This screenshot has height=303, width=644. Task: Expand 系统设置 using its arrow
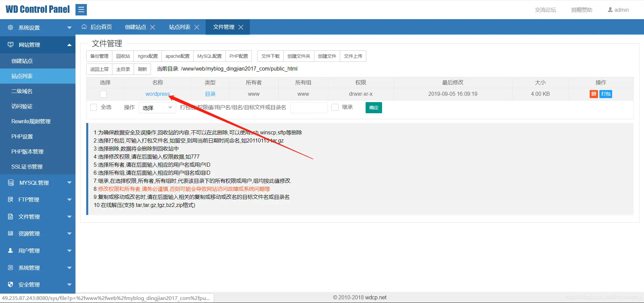(x=69, y=28)
